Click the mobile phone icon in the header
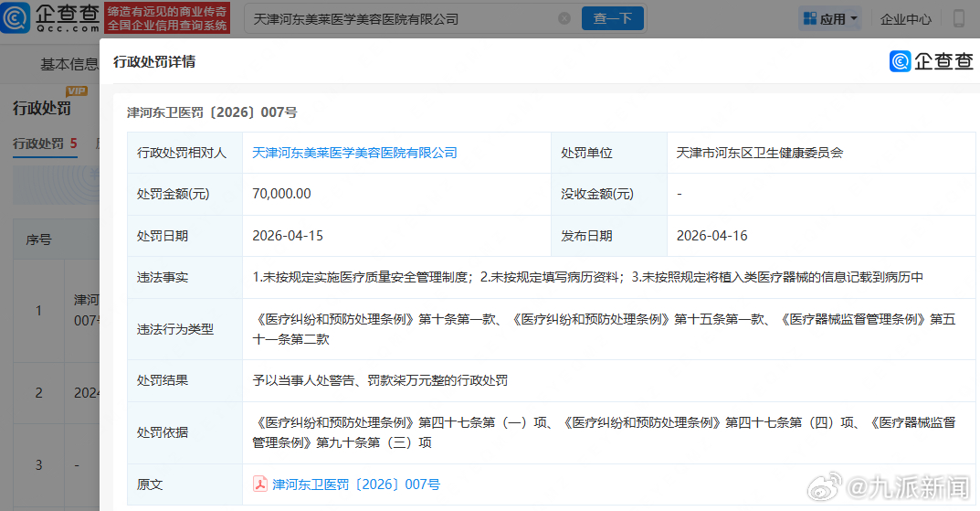The height and width of the screenshot is (511, 980). (x=959, y=18)
